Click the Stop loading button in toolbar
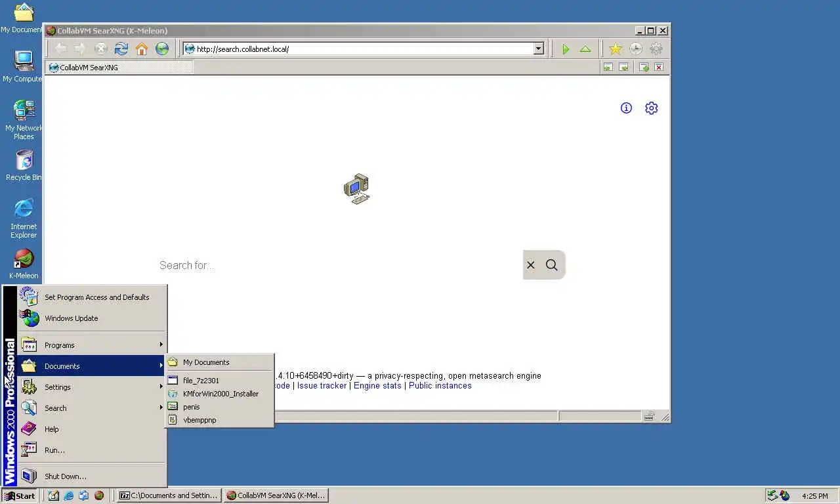This screenshot has height=504, width=840. [x=100, y=49]
